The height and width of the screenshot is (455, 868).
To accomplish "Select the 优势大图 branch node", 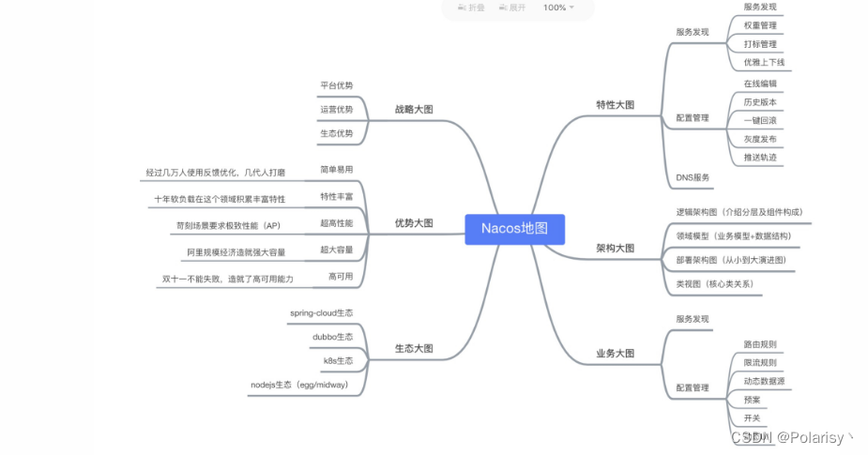I will [x=414, y=223].
